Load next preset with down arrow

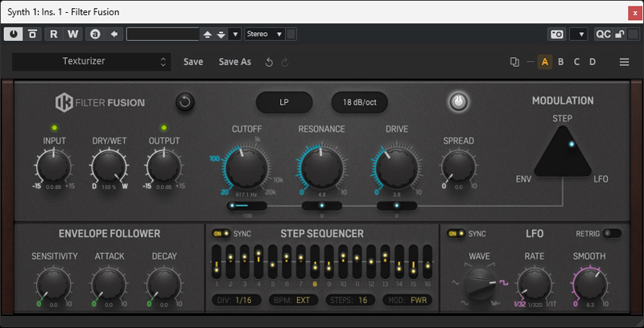pyautogui.click(x=221, y=35)
